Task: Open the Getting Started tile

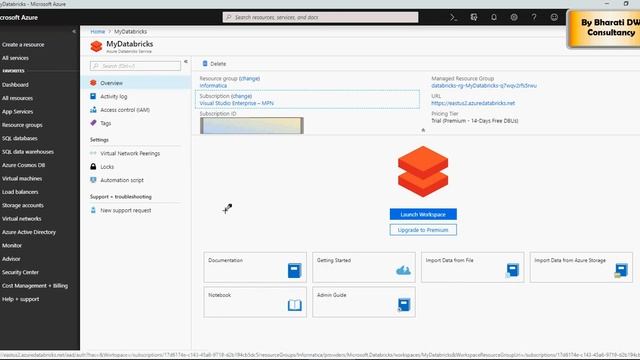Action: [364, 267]
